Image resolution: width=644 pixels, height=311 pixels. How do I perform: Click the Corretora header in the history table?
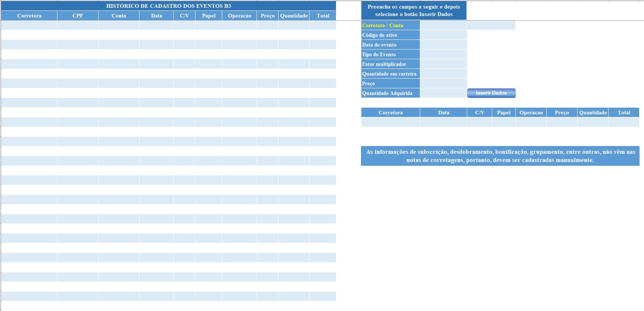pos(29,16)
